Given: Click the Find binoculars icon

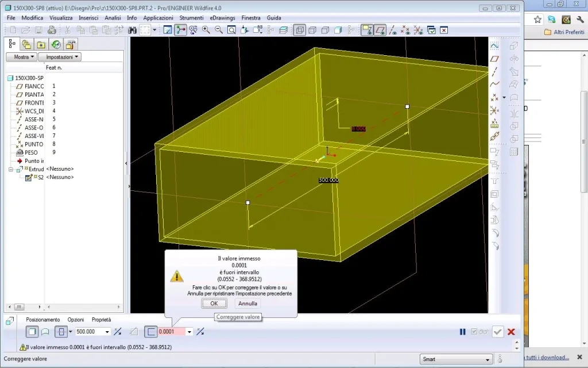Looking at the screenshot, I should (132, 30).
